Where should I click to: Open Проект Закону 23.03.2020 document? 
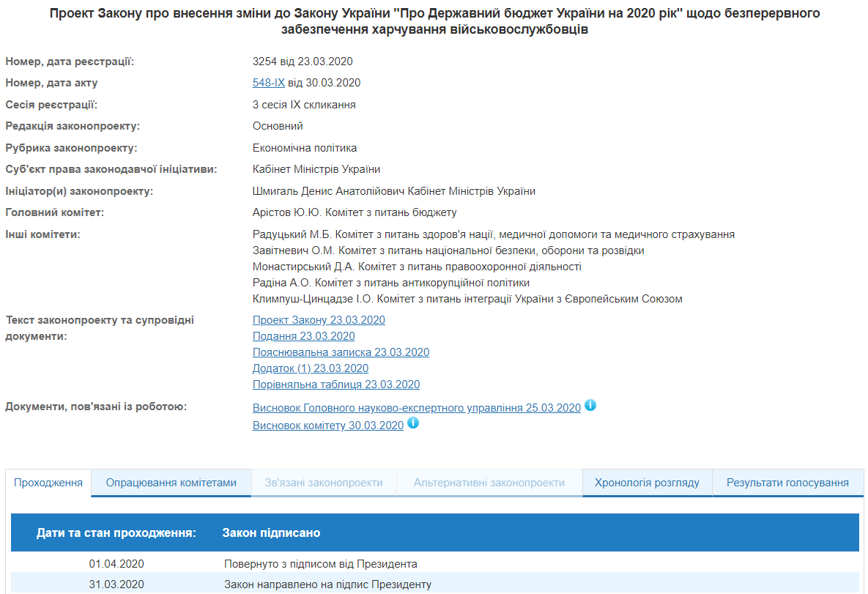point(319,320)
